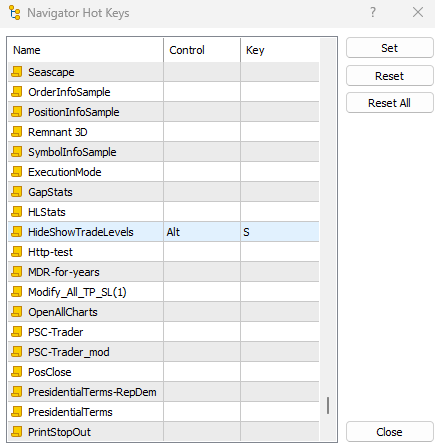
Task: Click the script icon beside HLStats
Action: click(17, 212)
